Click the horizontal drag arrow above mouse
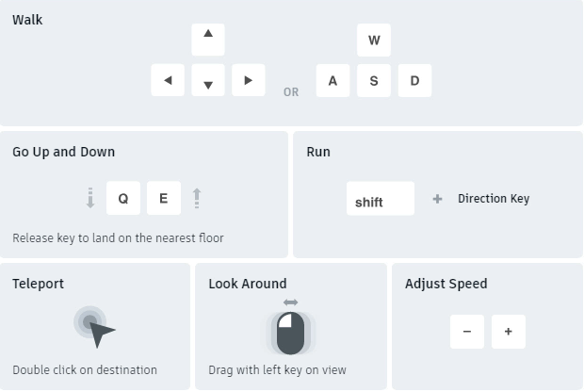 [290, 302]
